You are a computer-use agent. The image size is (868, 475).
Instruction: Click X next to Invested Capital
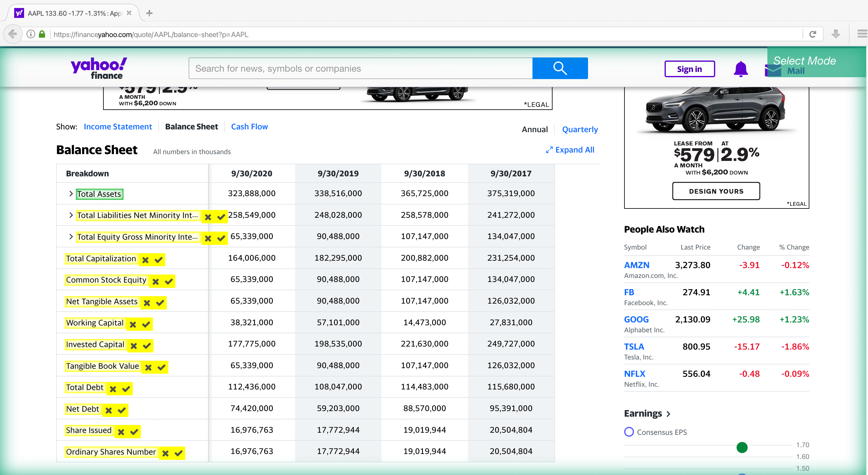pos(134,346)
